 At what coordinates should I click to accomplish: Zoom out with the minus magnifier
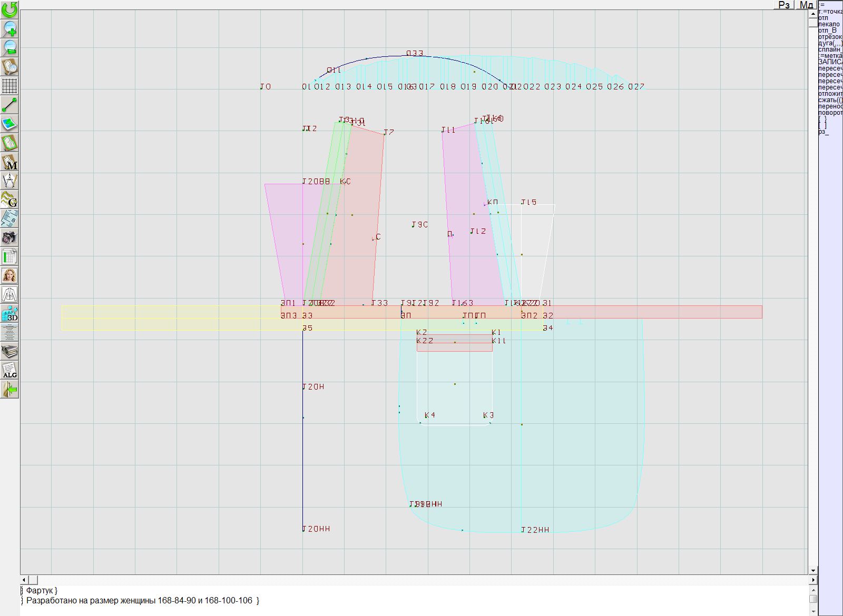[9, 47]
